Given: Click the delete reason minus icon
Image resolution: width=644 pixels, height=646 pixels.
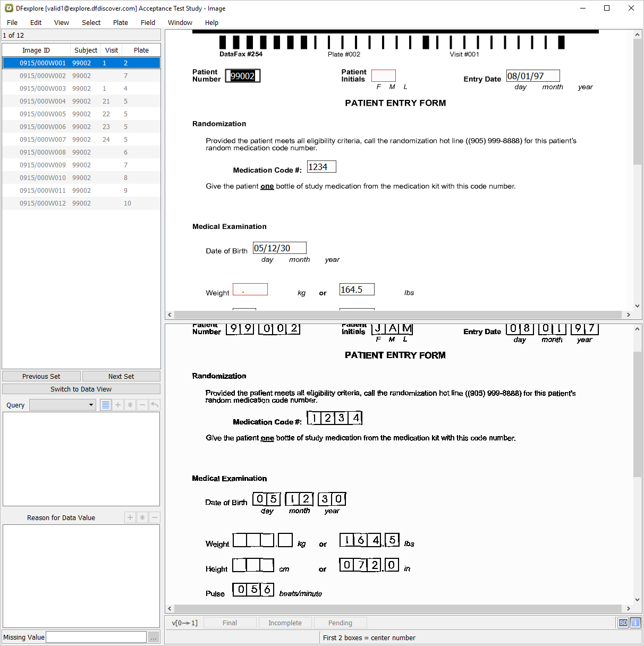Looking at the screenshot, I should (155, 517).
